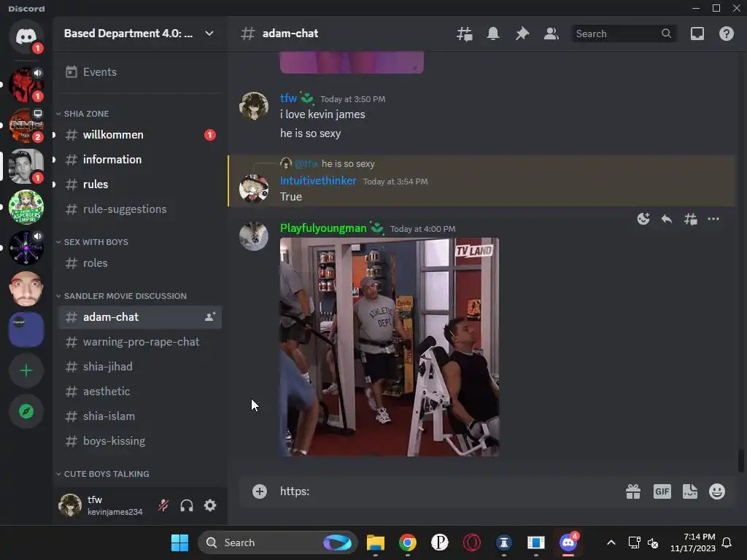Viewport: 747px width, 560px height.
Task: Show pinned messages
Action: click(522, 34)
